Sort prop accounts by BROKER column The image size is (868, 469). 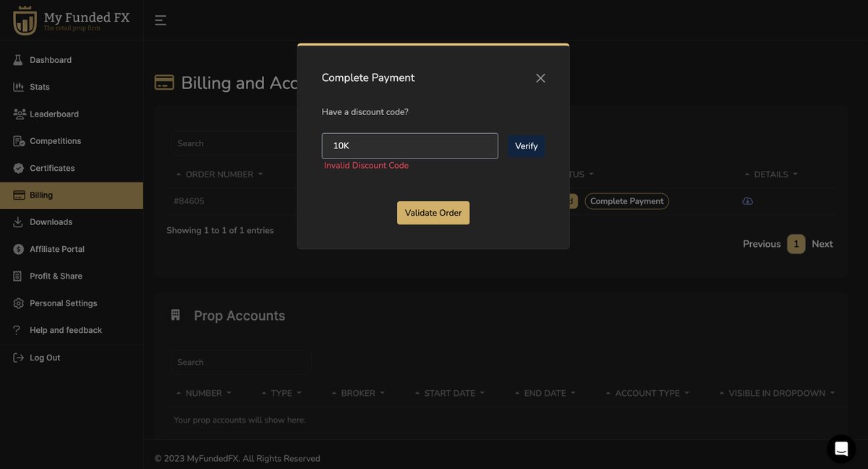pyautogui.click(x=358, y=393)
